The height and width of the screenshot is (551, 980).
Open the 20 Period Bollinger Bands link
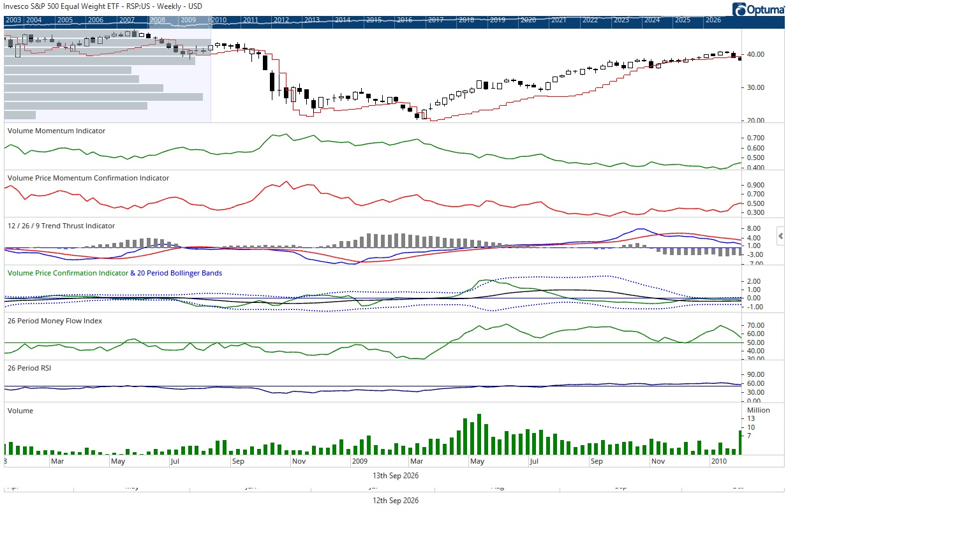coord(179,273)
